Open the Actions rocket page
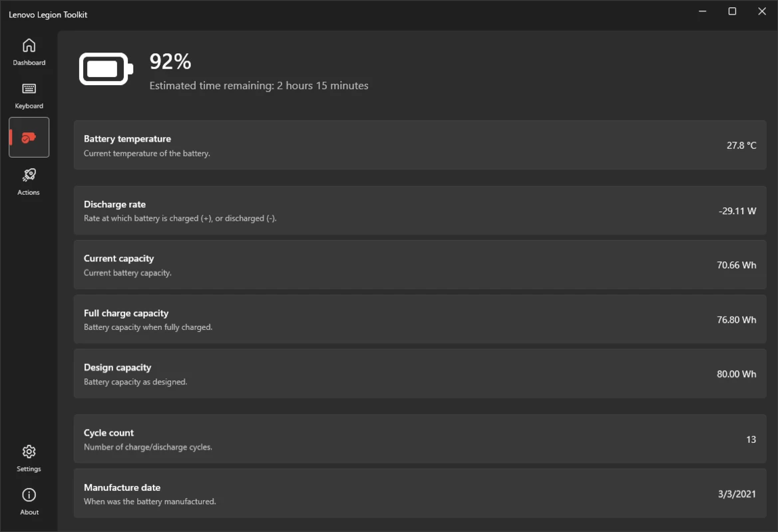Viewport: 778px width, 532px height. [x=29, y=182]
